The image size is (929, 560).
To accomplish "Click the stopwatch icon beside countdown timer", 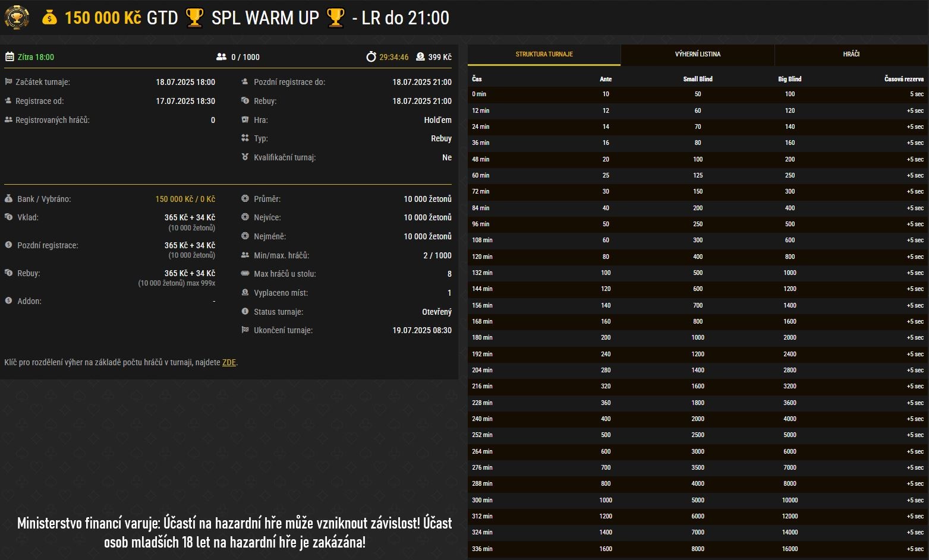I will 371,57.
